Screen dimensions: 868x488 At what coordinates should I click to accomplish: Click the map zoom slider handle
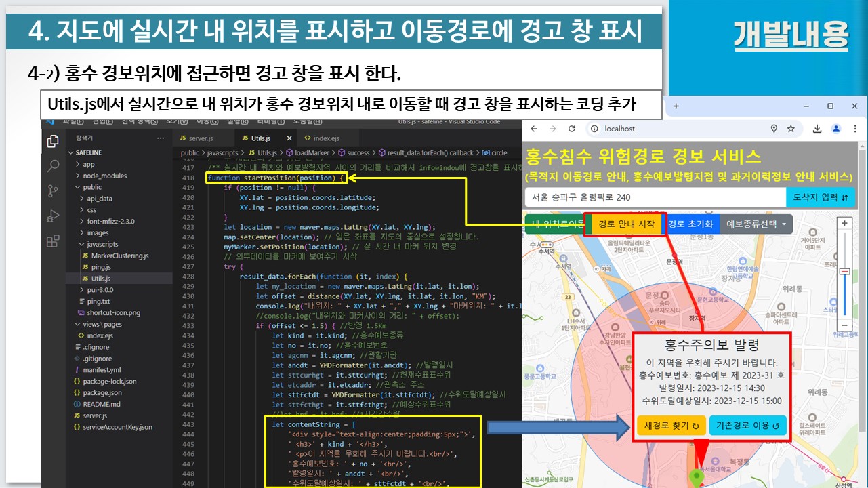tap(844, 272)
